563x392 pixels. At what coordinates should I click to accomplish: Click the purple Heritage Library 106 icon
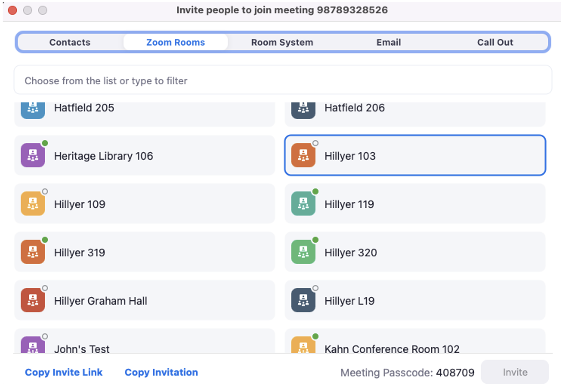[33, 155]
